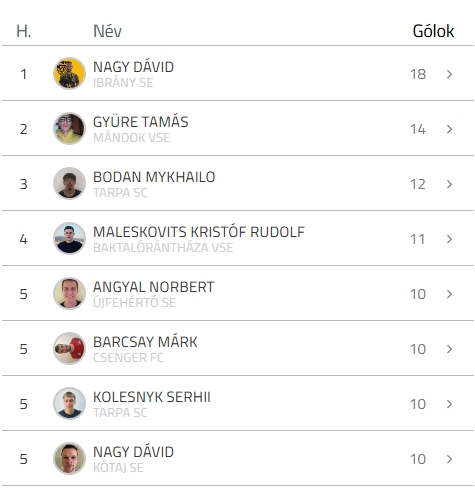Viewport: 475px width, 491px height.
Task: Open chevron in Barcsay Márk row
Action: (x=449, y=349)
